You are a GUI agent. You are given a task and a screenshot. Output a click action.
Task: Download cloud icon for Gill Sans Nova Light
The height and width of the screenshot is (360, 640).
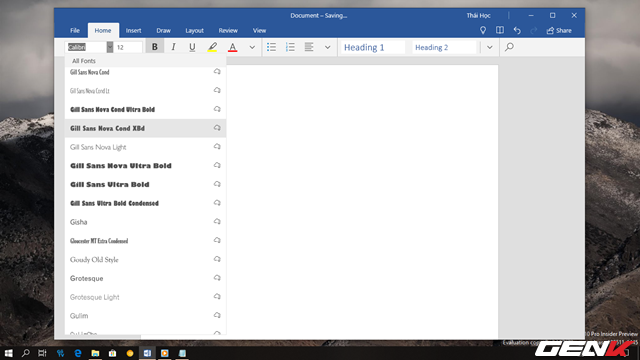pos(217,147)
